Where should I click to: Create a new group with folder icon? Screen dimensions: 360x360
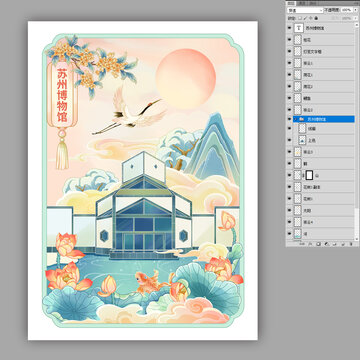point(334,244)
